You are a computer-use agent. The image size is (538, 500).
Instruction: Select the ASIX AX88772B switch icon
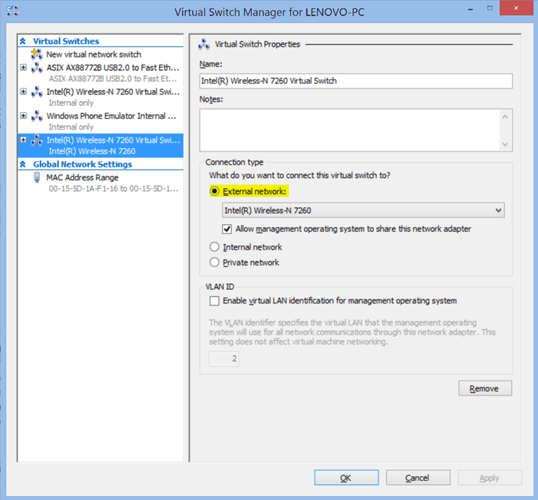(x=37, y=68)
